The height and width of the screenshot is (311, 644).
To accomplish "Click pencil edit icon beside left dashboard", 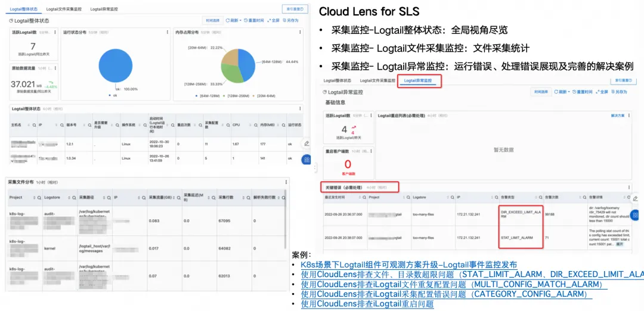I will click(x=307, y=144).
